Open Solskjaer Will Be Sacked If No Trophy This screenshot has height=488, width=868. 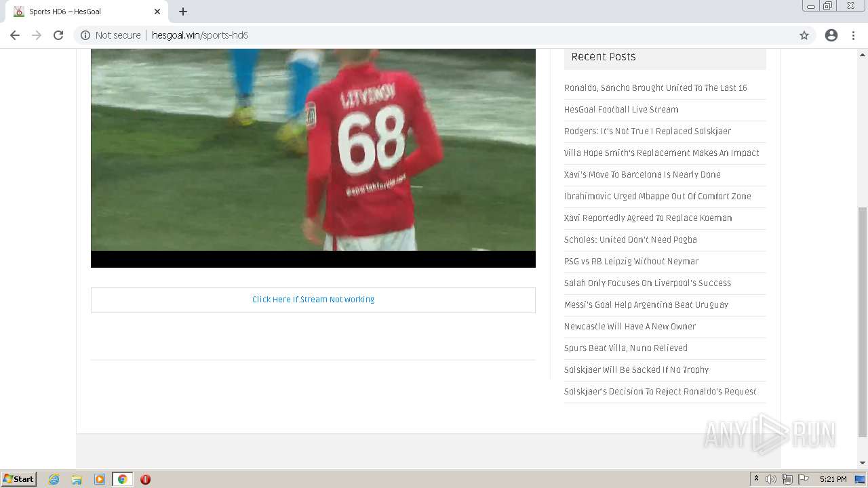tap(637, 370)
